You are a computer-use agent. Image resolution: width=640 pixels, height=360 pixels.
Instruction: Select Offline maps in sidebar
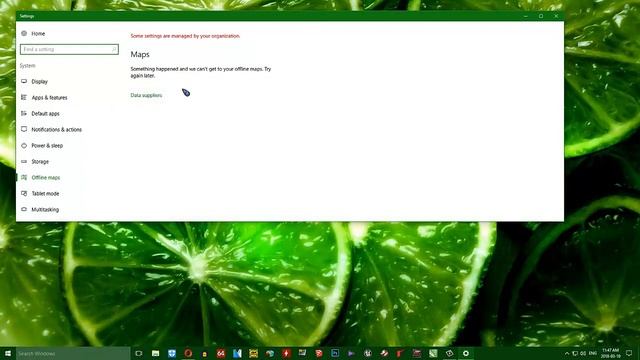(45, 178)
